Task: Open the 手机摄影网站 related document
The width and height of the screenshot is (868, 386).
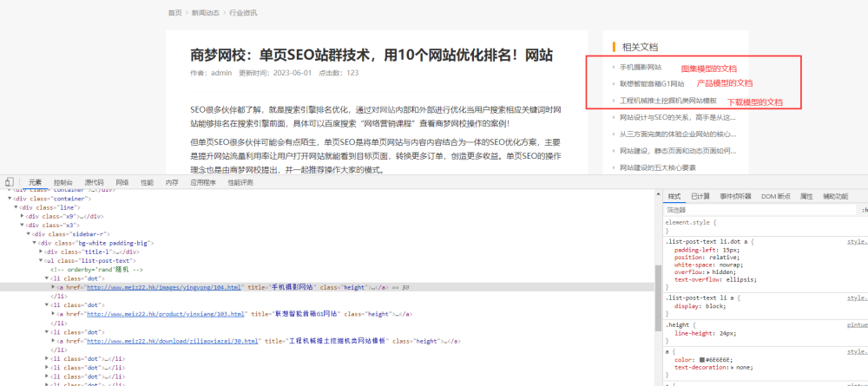Action: [640, 67]
